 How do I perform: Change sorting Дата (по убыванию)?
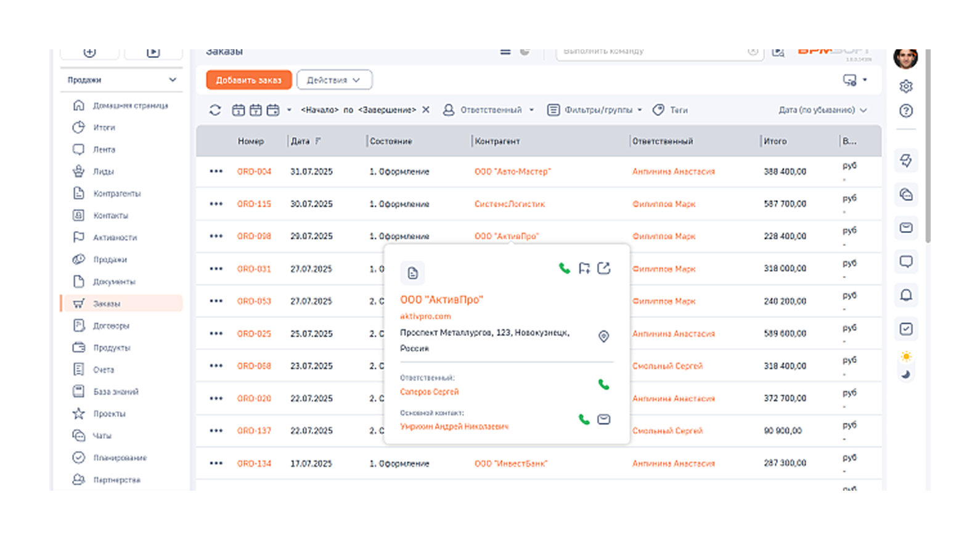(823, 110)
